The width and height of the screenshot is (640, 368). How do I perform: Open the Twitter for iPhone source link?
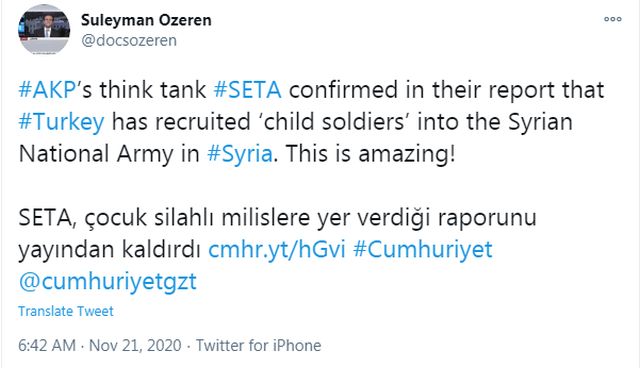pos(258,346)
